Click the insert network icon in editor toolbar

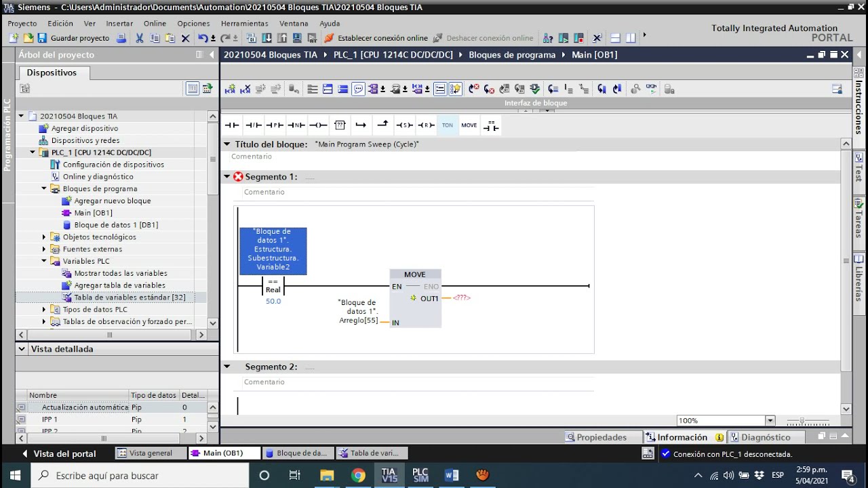click(x=231, y=89)
